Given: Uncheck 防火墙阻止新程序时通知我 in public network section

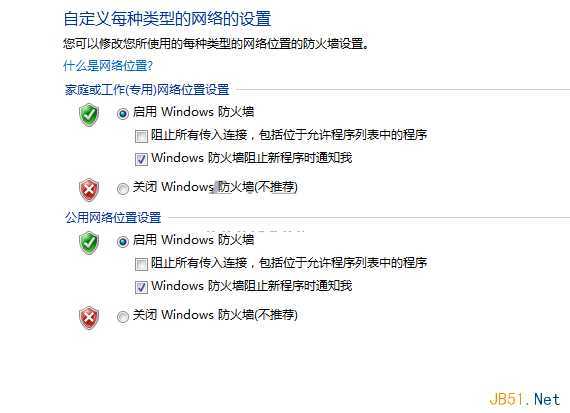Looking at the screenshot, I should point(141,287).
